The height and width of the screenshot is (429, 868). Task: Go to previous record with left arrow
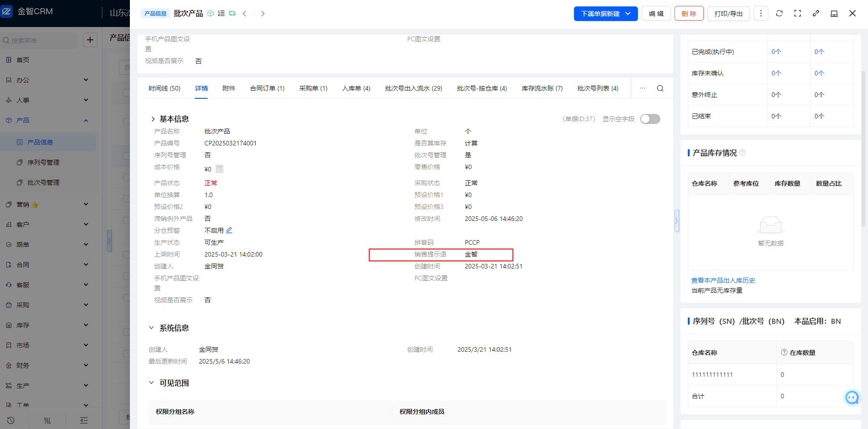pos(245,14)
